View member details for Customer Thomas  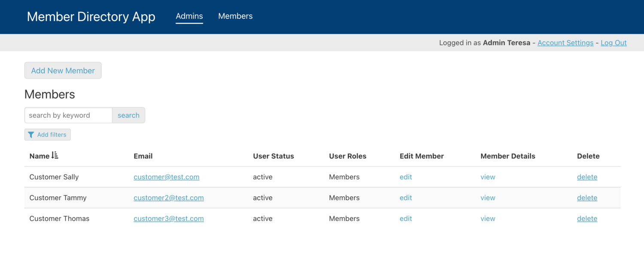pos(488,218)
